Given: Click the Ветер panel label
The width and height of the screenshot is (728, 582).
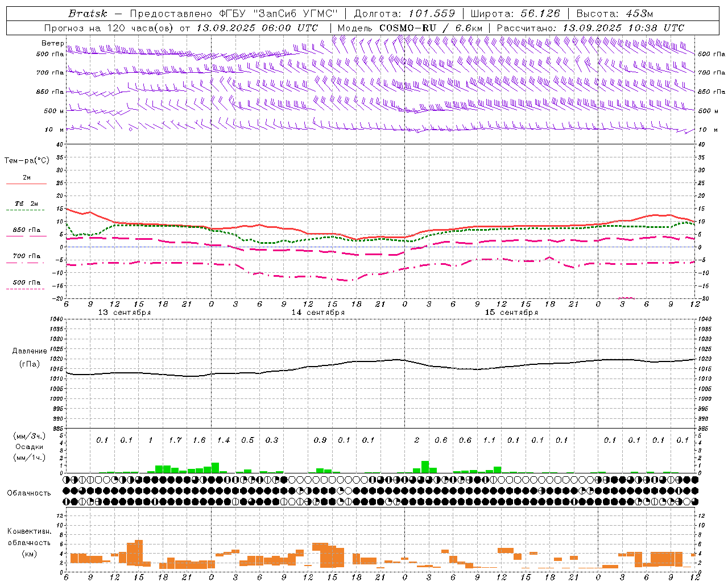Looking at the screenshot, I should coord(53,43).
